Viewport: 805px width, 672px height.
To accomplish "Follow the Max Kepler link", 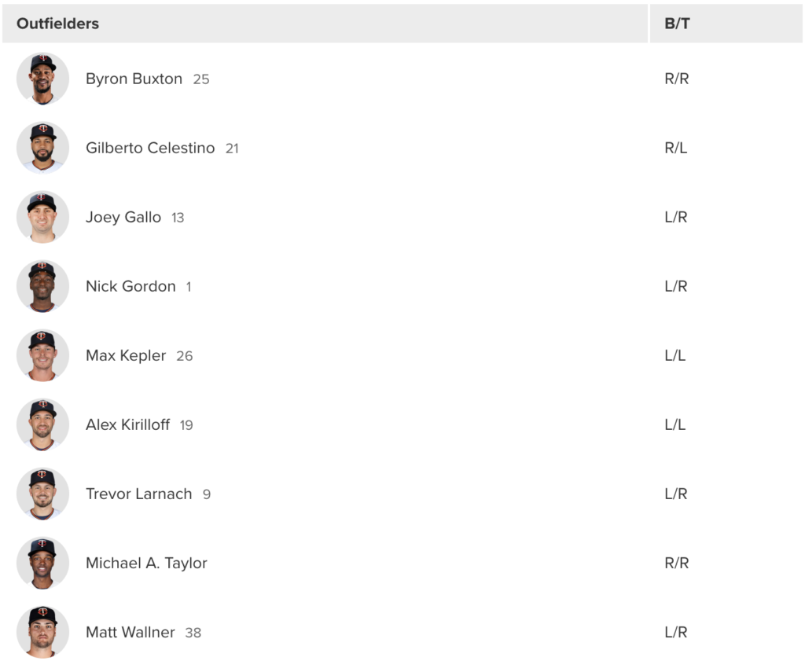I will point(126,356).
